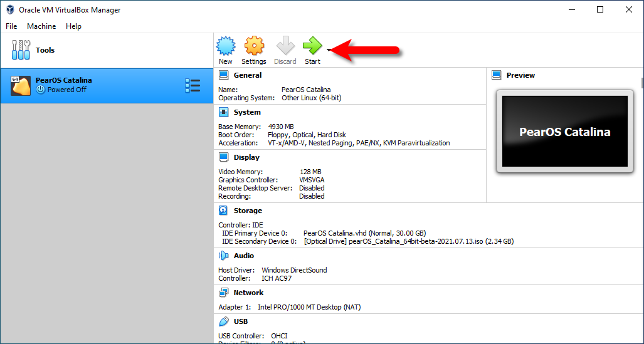Click the PearOS Catalina preview thumbnail
This screenshot has height=344, width=644.
coord(565,132)
